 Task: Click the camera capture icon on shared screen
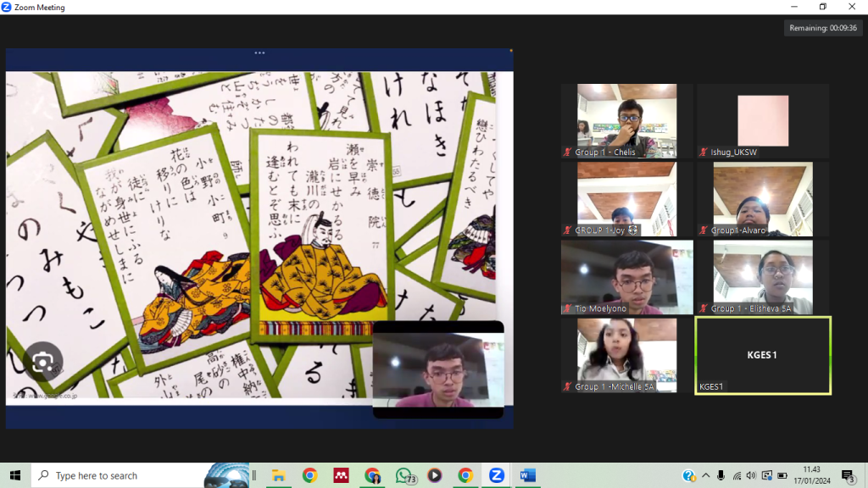click(42, 363)
